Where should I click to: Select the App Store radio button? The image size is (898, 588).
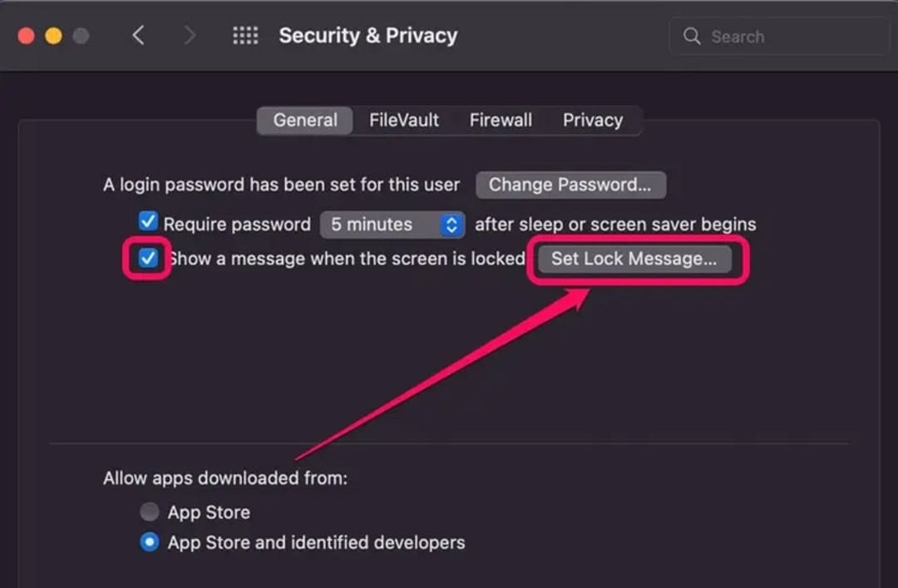(150, 511)
